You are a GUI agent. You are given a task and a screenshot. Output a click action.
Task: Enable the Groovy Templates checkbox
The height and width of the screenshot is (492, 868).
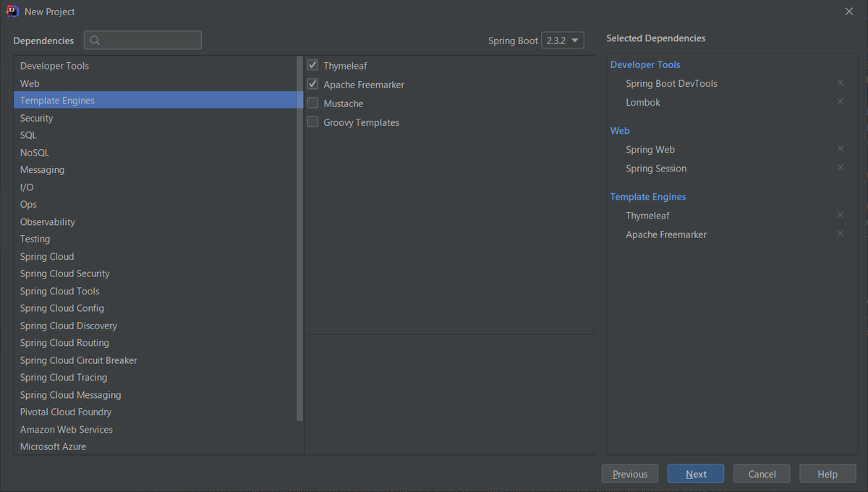click(312, 122)
